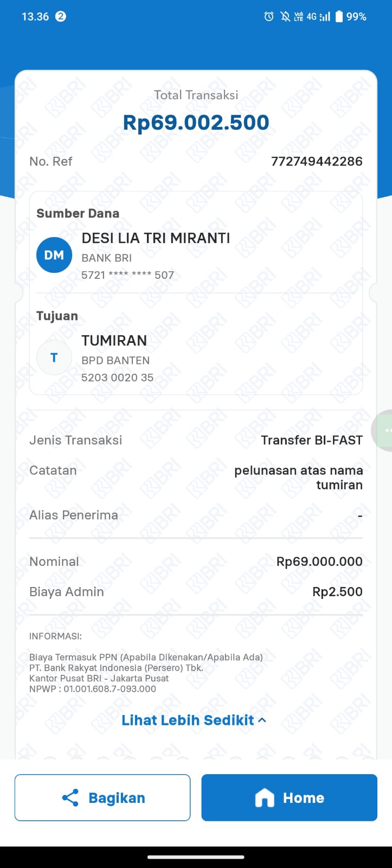
Task: Tap the Rp69.002.500 total amount
Action: (196, 123)
